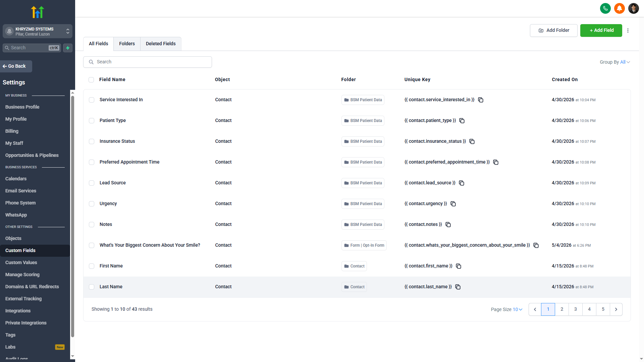
Task: Click the sidebar vertical scrollbar
Action: coord(72,217)
